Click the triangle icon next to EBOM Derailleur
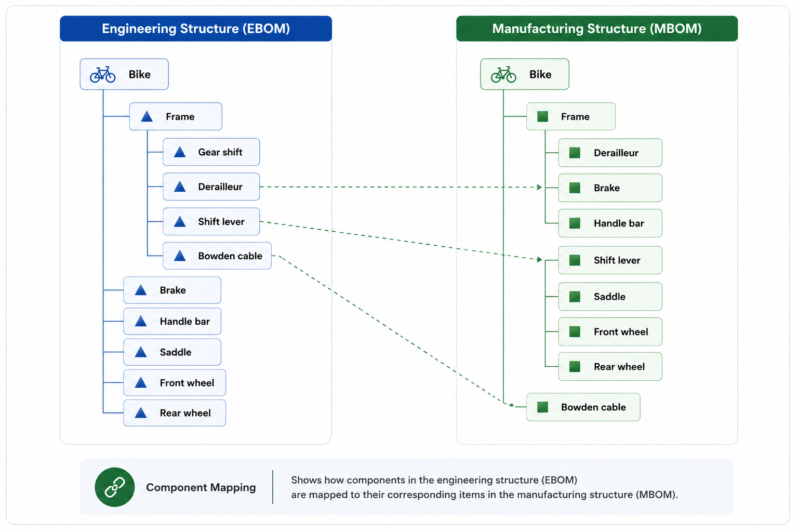 (x=180, y=187)
